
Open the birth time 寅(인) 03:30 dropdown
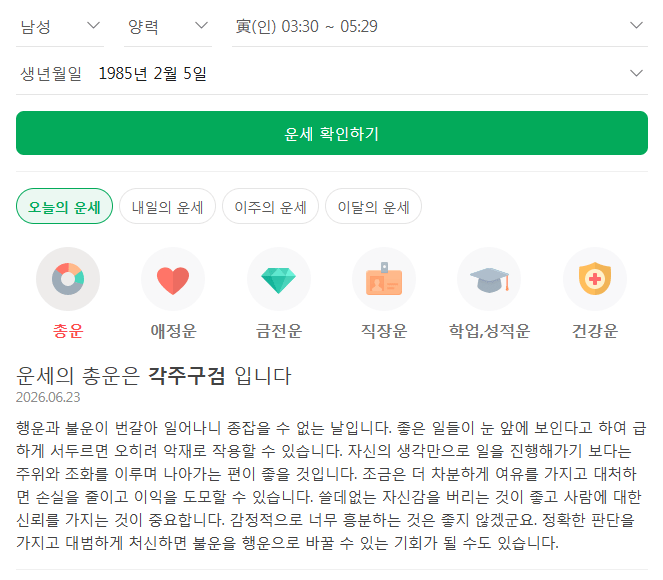(x=440, y=27)
